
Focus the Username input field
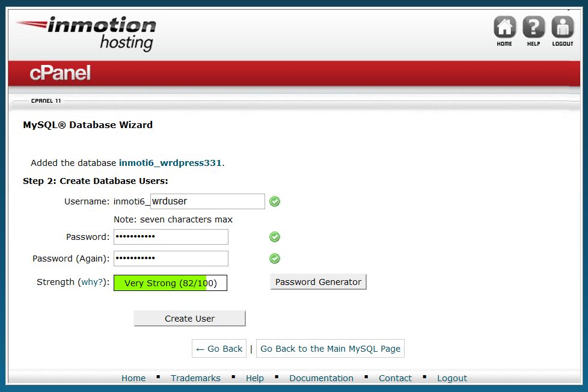coord(207,201)
